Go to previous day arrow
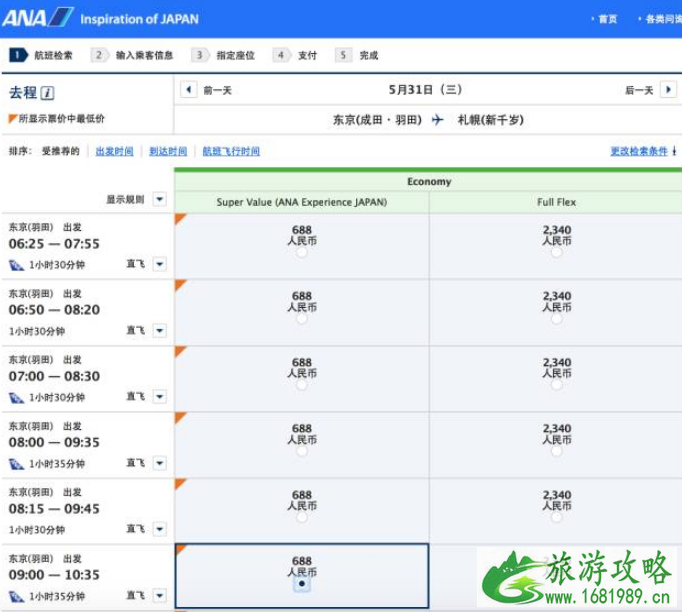Screen dimensions: 682x612 189,90
